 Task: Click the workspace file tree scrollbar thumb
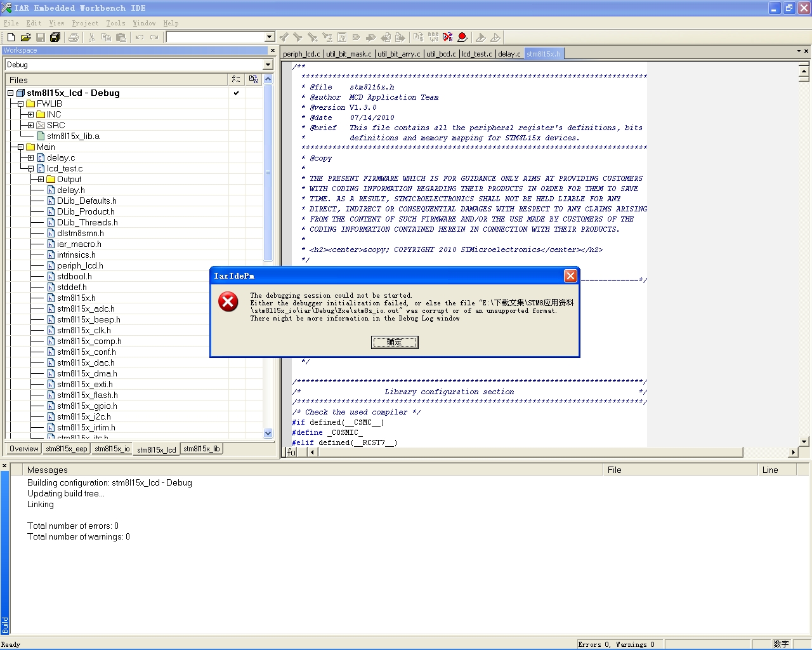click(268, 173)
